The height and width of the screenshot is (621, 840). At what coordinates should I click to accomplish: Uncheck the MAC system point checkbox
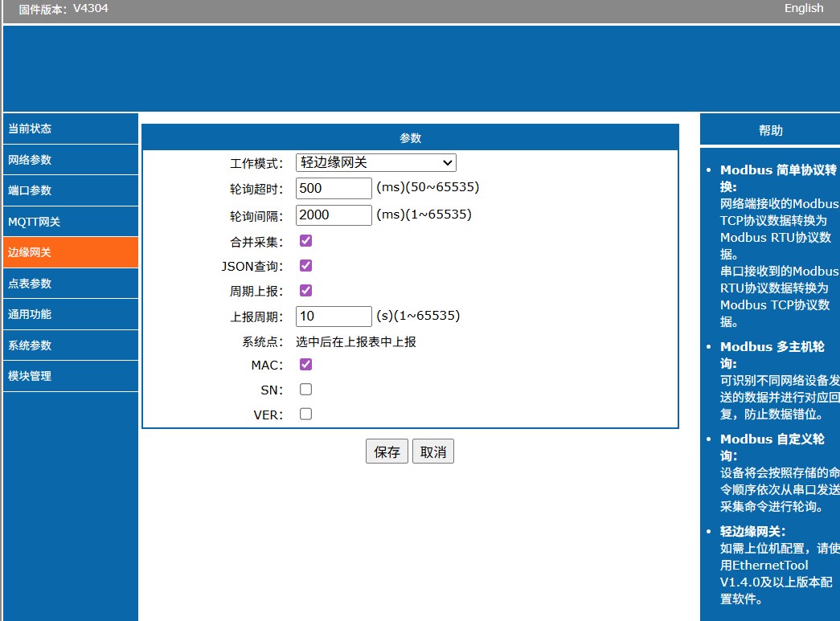tap(305, 365)
